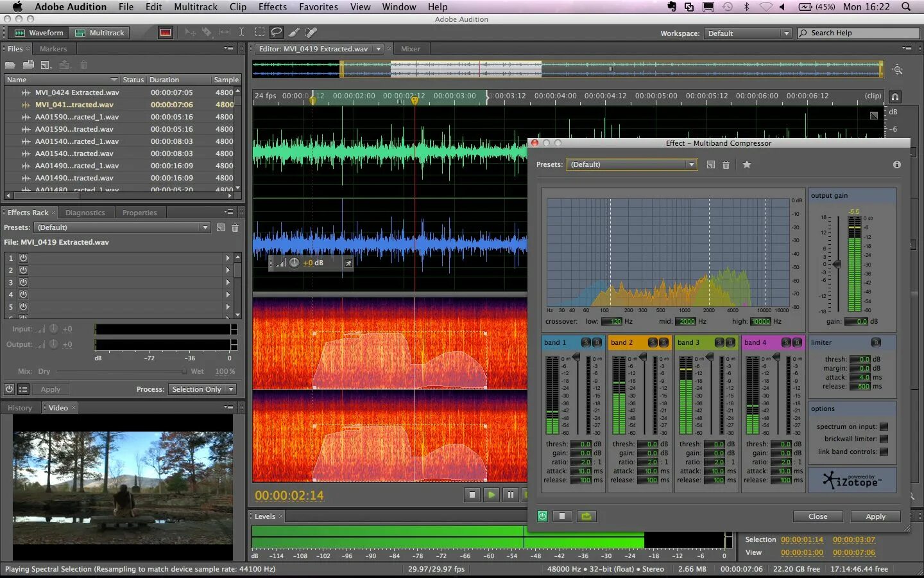Screen dimensions: 924x578
Task: Select the Time Selection tool
Action: point(241,32)
